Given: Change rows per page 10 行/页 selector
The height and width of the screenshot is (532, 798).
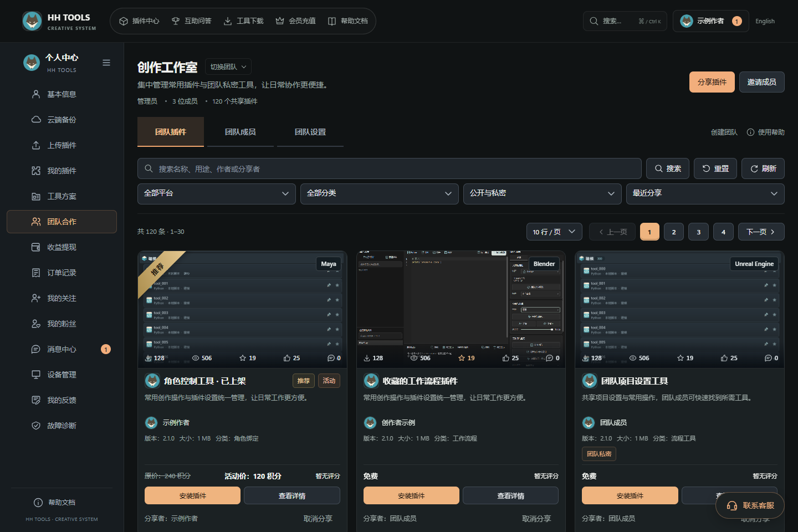Looking at the screenshot, I should coord(554,232).
